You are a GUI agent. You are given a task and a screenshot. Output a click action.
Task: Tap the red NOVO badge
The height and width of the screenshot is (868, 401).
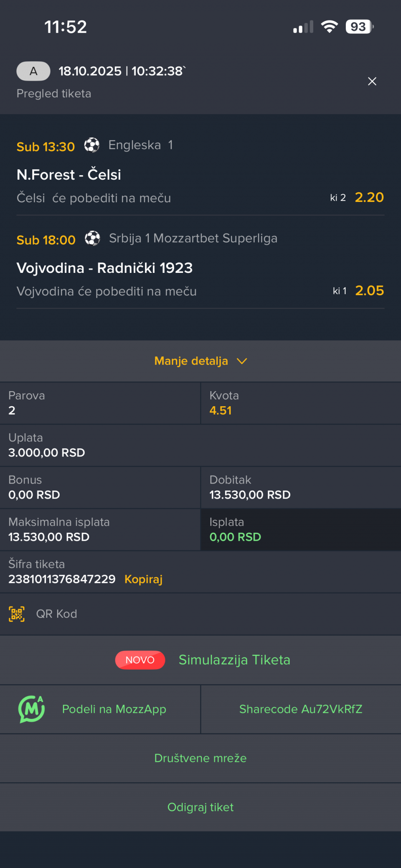[x=140, y=660]
